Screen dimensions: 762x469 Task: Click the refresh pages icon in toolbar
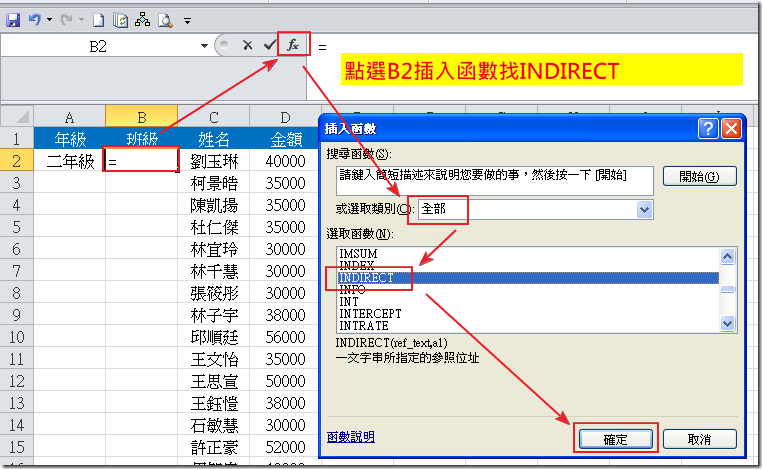point(121,20)
